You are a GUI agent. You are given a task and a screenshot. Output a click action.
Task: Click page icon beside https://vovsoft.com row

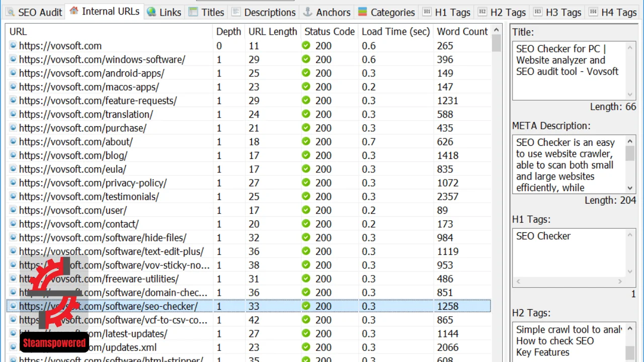[13, 46]
